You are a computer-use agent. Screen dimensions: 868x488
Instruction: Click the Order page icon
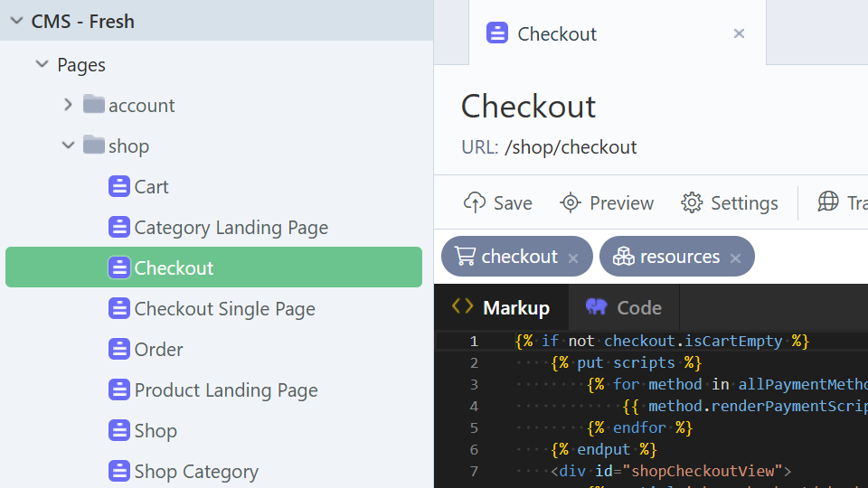(x=119, y=349)
